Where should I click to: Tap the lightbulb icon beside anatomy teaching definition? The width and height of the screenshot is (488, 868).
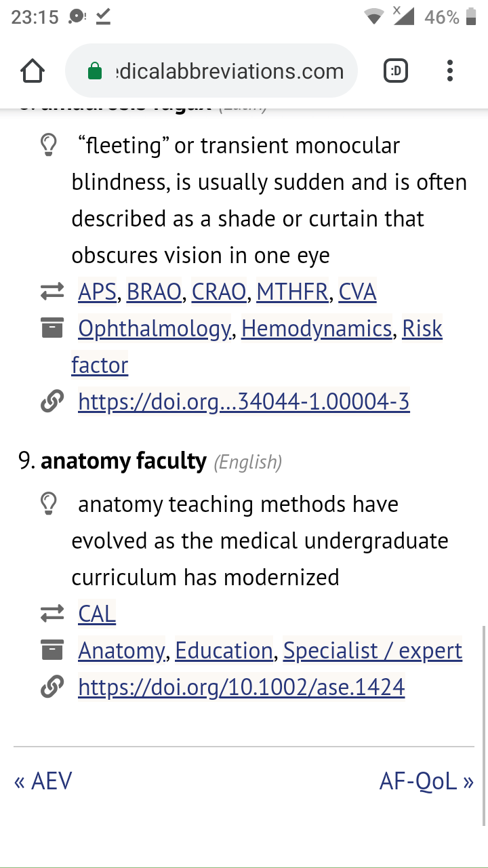(x=49, y=505)
